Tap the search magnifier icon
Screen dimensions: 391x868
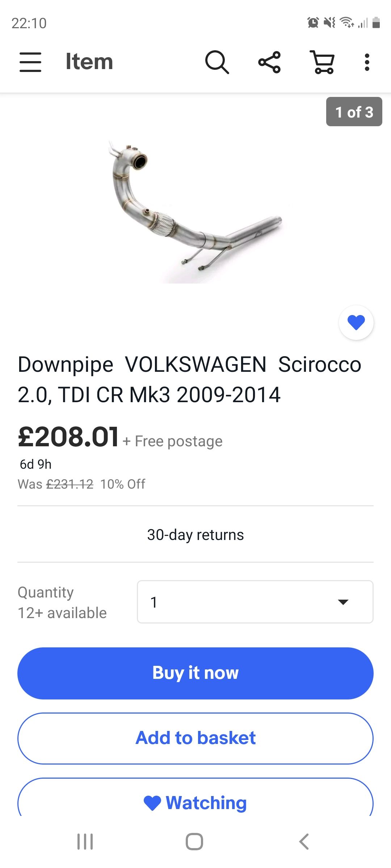point(217,62)
